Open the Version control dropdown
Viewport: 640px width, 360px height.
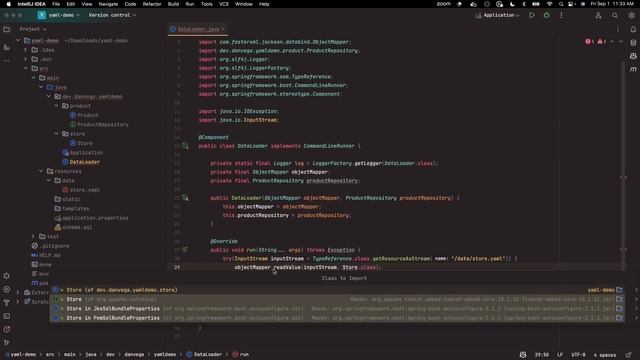point(112,15)
